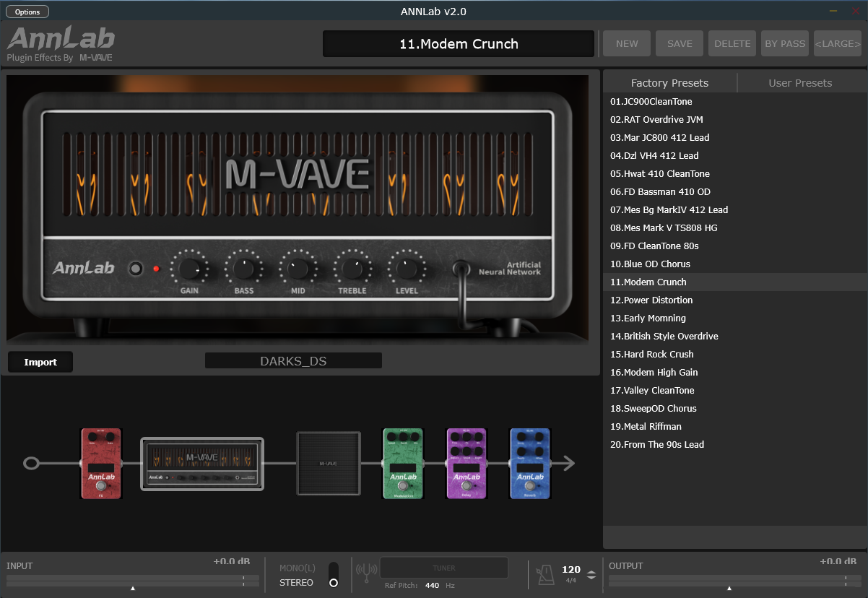Toggle the Delay pedal footswitch
868x598 pixels.
(x=466, y=486)
